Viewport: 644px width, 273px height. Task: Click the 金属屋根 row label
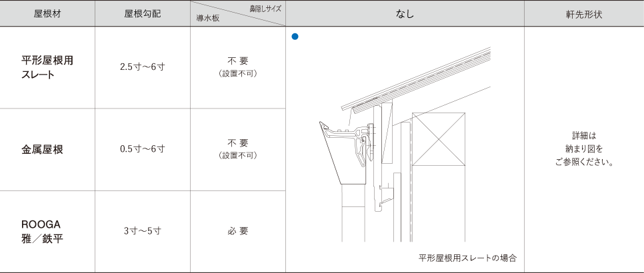(x=43, y=149)
